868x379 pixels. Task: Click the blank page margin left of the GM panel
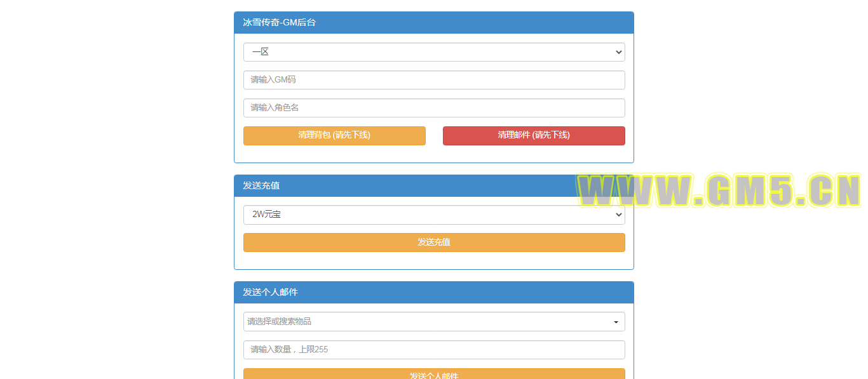click(x=114, y=190)
